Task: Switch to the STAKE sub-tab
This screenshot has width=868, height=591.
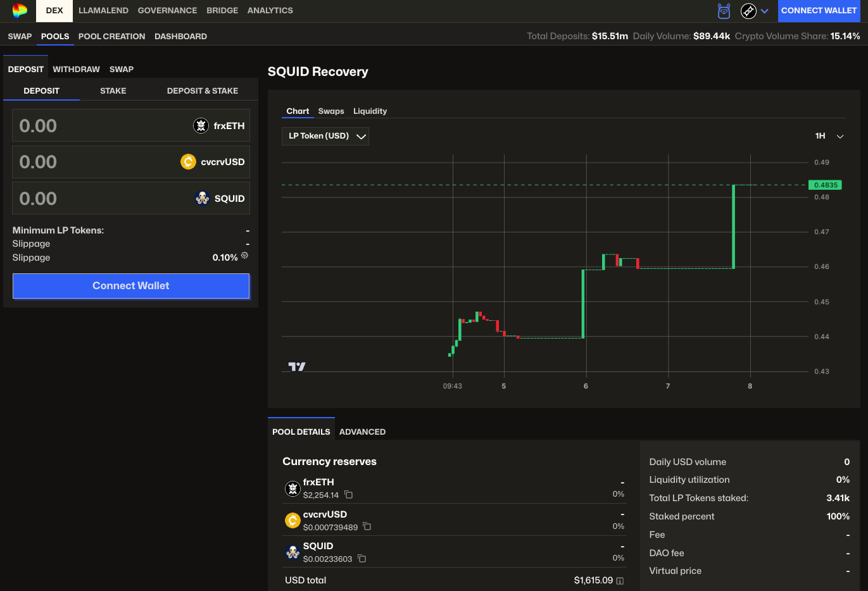Action: coord(113,90)
